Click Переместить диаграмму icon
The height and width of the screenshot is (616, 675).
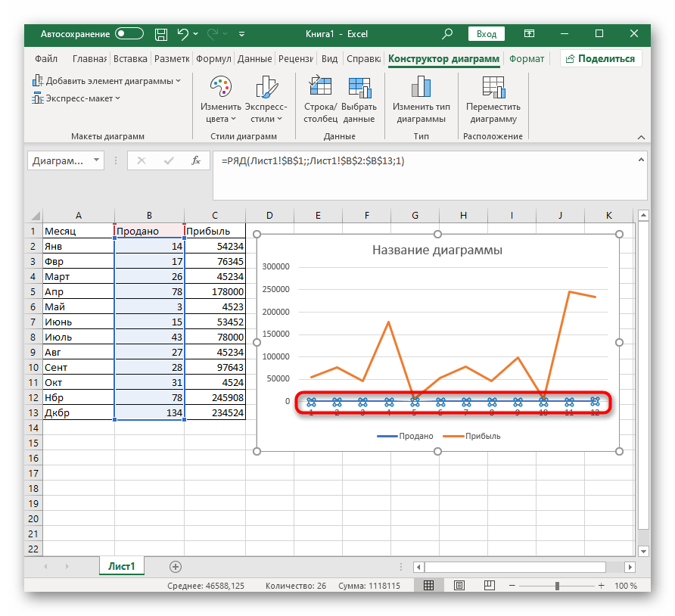pyautogui.click(x=493, y=89)
